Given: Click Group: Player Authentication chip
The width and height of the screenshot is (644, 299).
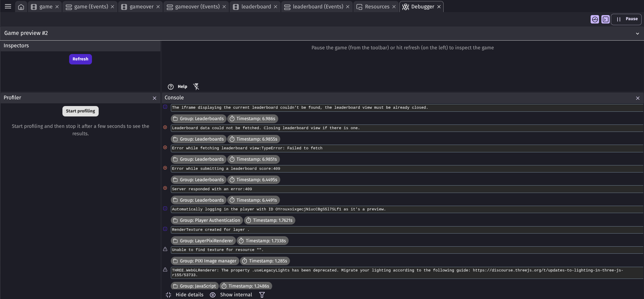Looking at the screenshot, I should click(207, 220).
